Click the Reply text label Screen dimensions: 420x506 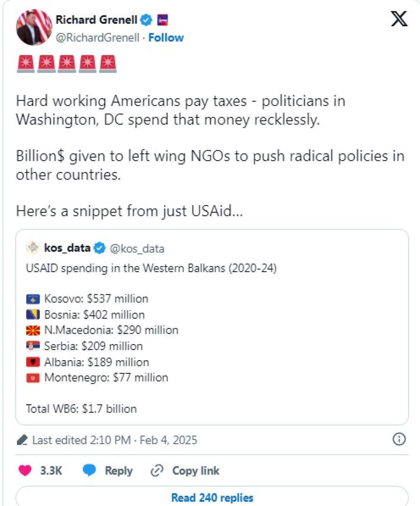pos(119,471)
